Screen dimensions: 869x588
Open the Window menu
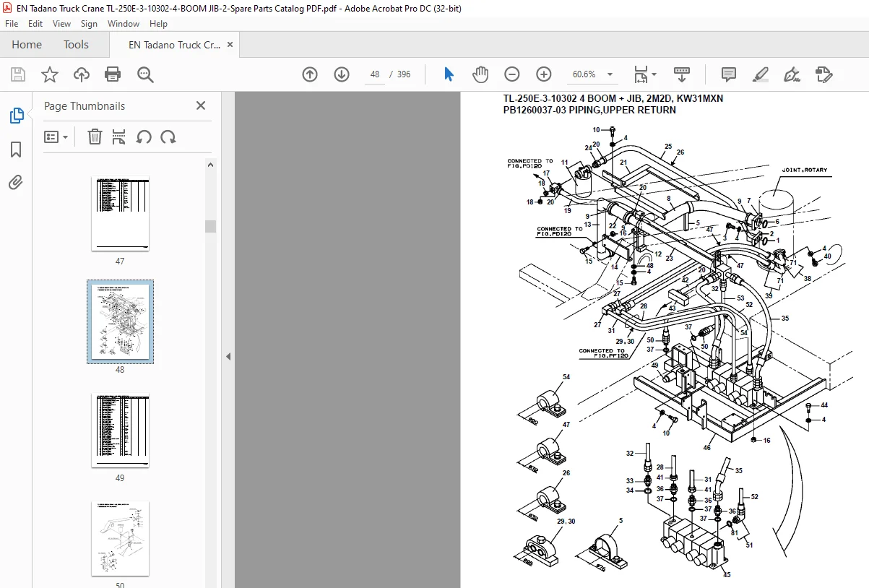pyautogui.click(x=124, y=23)
